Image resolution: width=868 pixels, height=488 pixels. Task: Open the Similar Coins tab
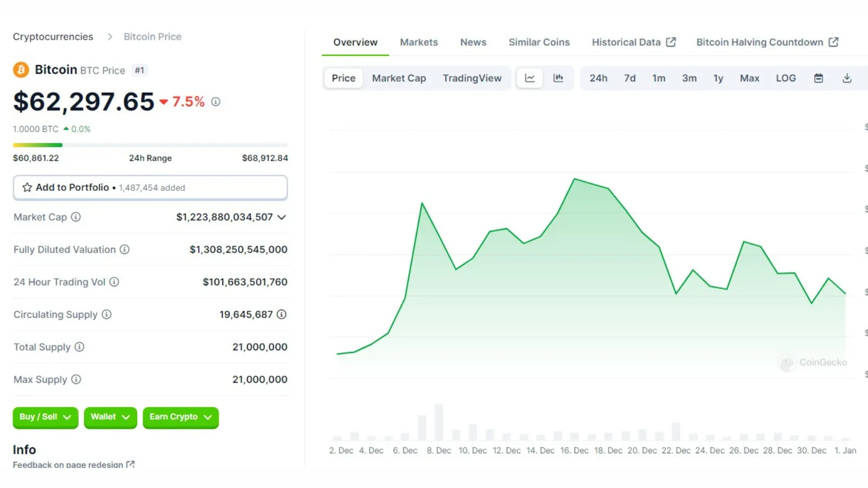click(x=539, y=42)
